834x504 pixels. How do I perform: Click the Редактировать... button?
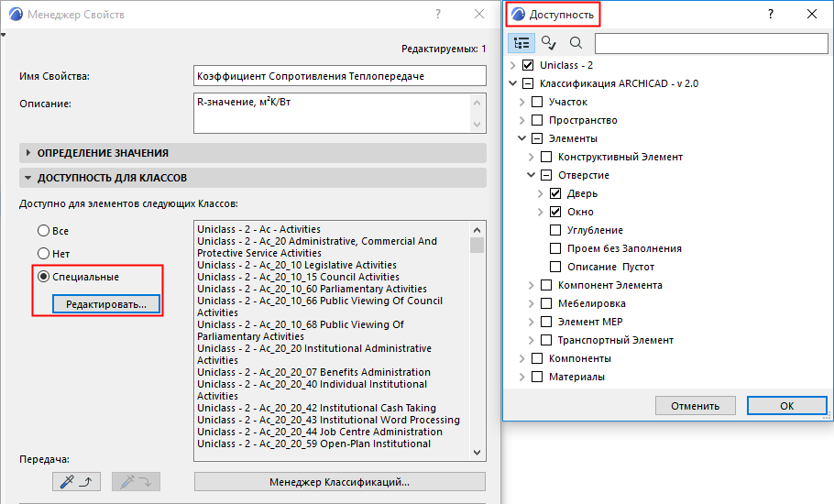tap(105, 304)
